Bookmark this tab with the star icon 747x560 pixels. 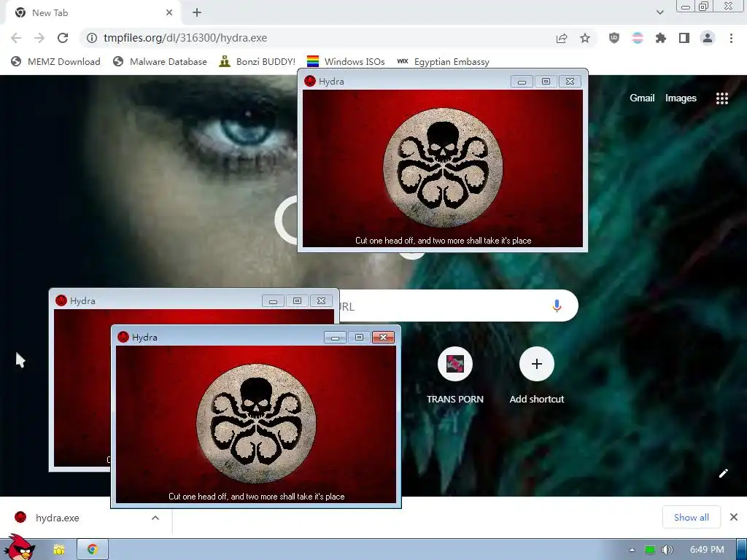[x=585, y=38]
